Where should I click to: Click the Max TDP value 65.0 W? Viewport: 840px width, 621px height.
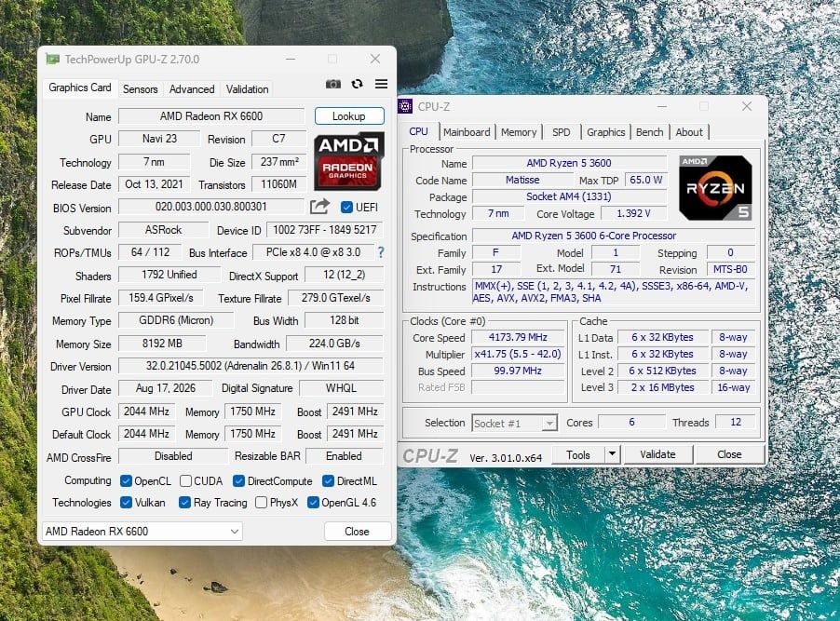coord(645,180)
